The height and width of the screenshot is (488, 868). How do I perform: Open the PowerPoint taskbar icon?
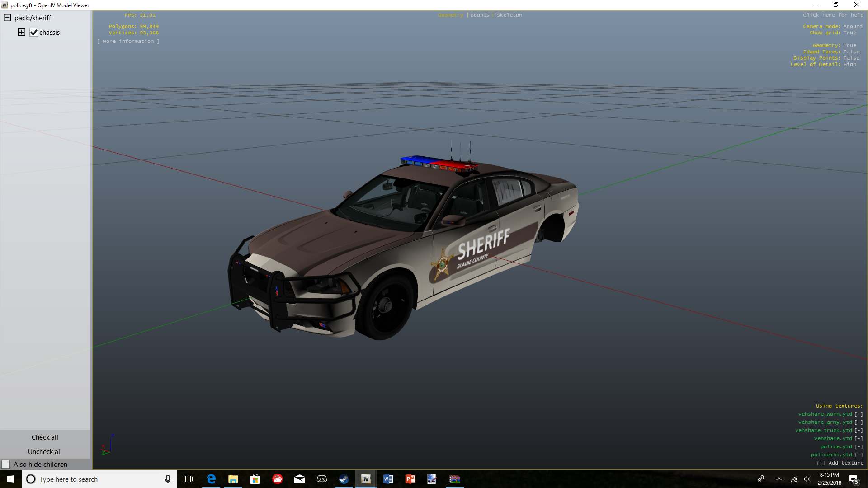[x=410, y=479]
